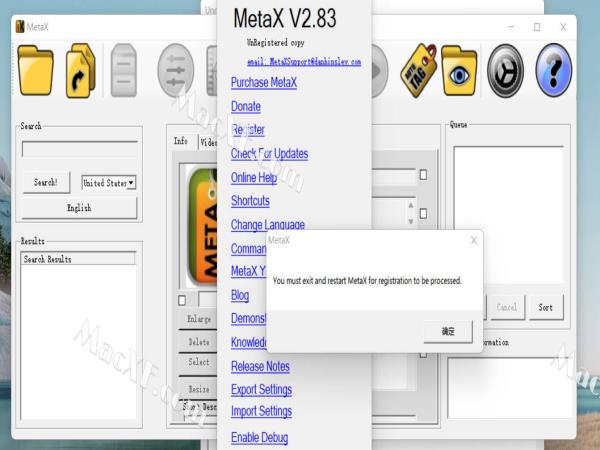This screenshot has width=600, height=450.
Task: Click the English language button
Action: coord(79,208)
